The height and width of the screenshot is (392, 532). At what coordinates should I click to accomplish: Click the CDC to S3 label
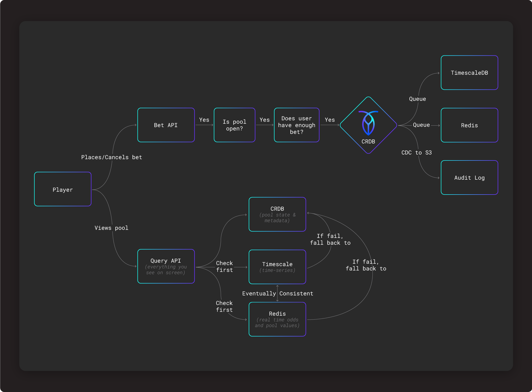click(416, 152)
